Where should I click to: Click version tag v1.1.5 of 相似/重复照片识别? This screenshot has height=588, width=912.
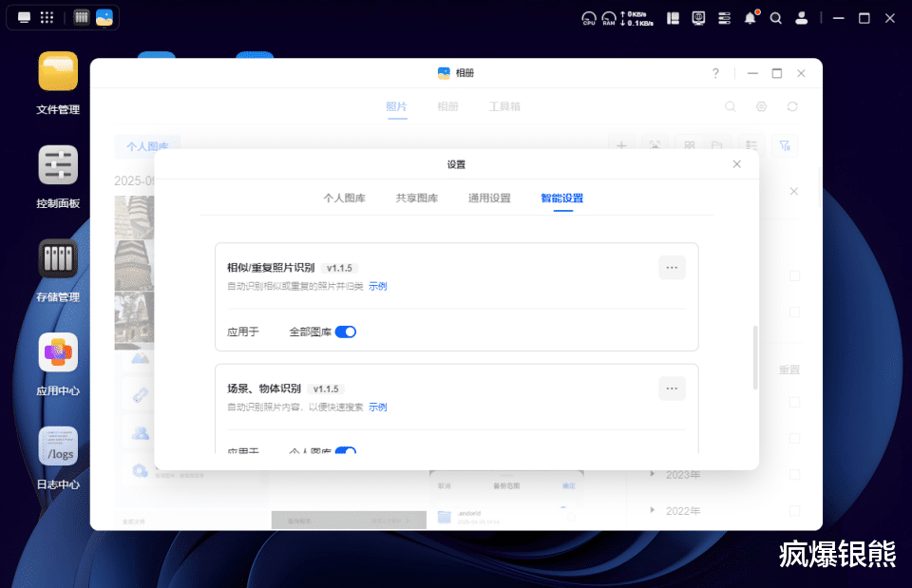[x=340, y=268]
